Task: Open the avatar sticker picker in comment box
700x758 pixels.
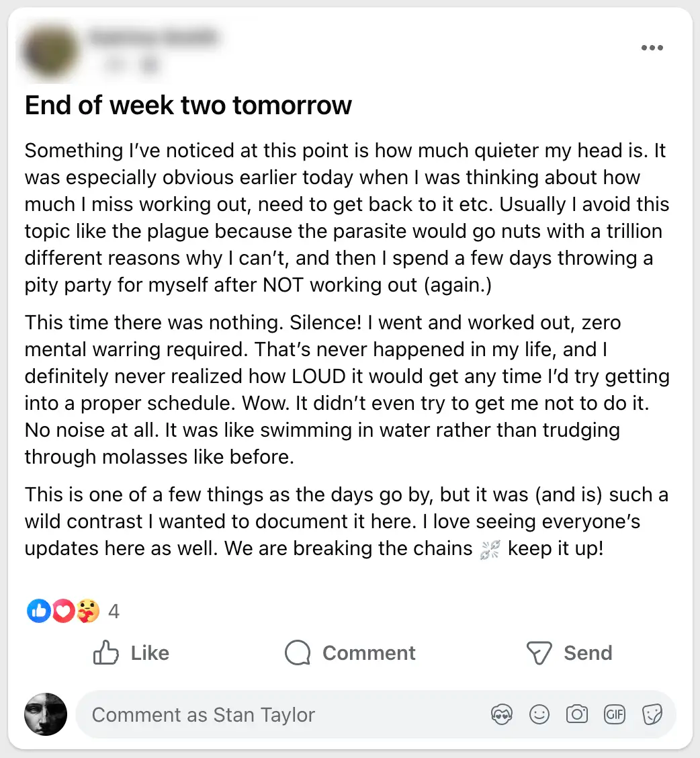Action: point(502,715)
